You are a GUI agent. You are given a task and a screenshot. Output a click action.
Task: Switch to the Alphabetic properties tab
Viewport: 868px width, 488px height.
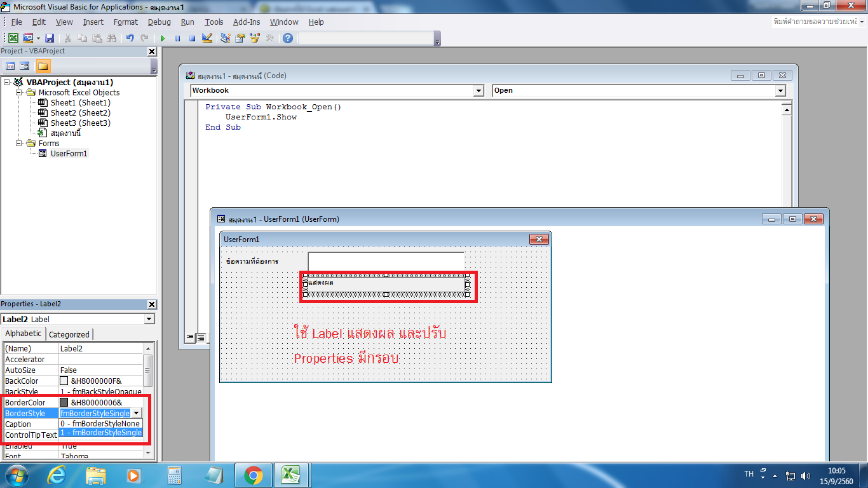(24, 334)
